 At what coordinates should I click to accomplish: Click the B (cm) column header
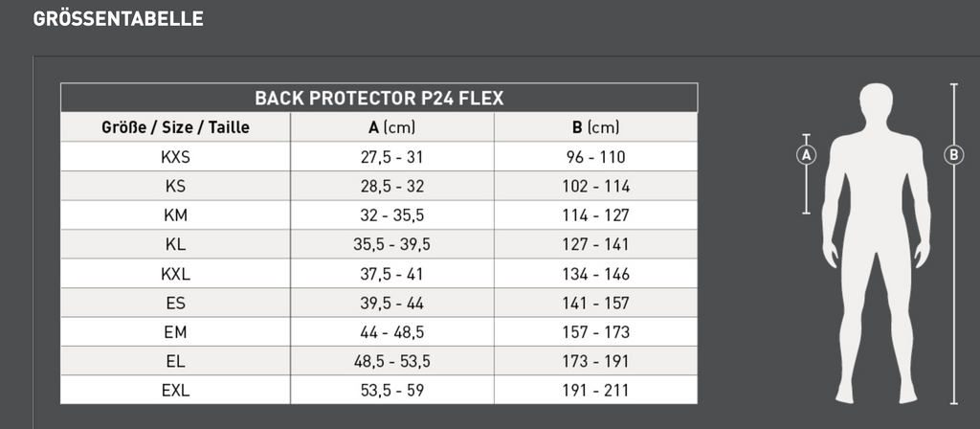pos(596,127)
